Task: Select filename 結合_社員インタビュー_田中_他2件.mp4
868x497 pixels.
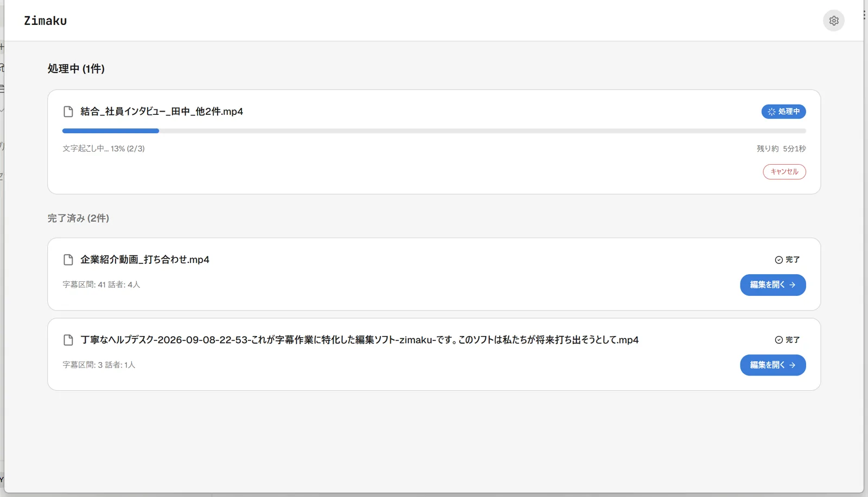Action: 162,112
